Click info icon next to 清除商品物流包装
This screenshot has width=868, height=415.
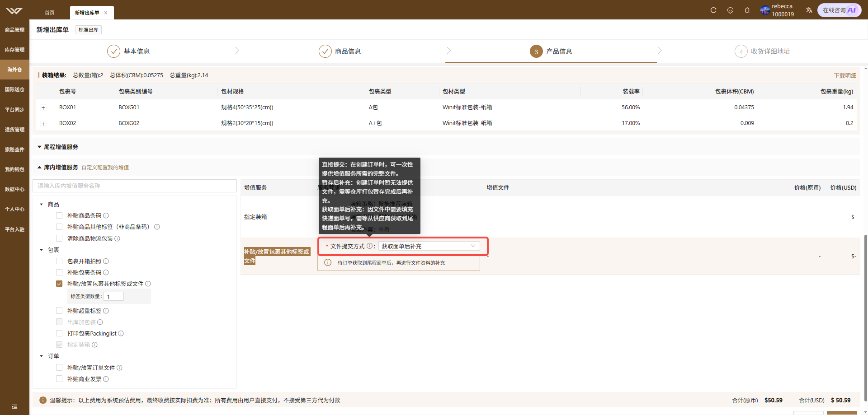point(117,238)
